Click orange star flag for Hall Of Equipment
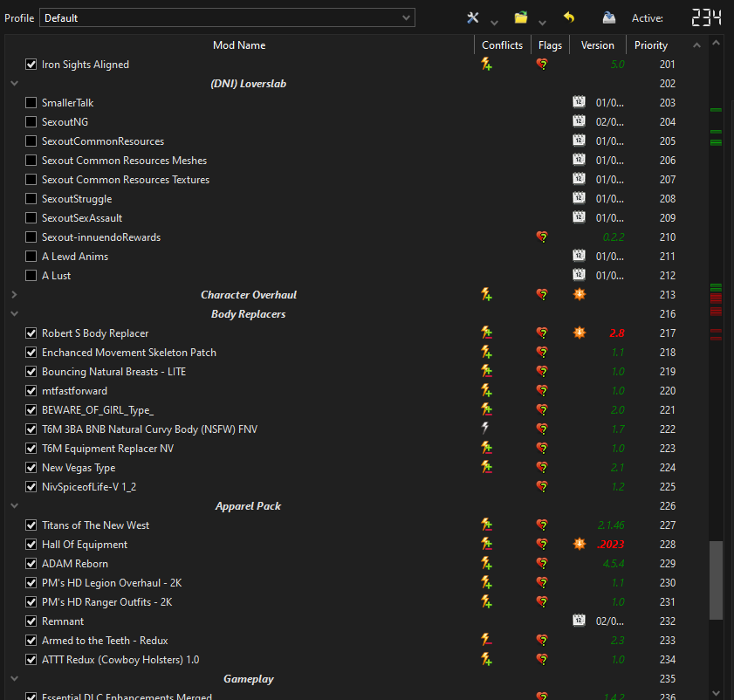This screenshot has width=734, height=700. [x=579, y=544]
